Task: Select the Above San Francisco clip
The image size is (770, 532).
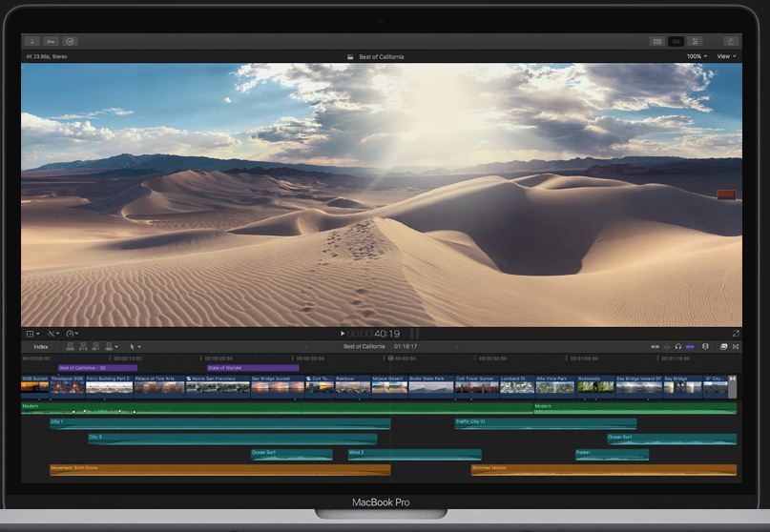Action: click(218, 385)
